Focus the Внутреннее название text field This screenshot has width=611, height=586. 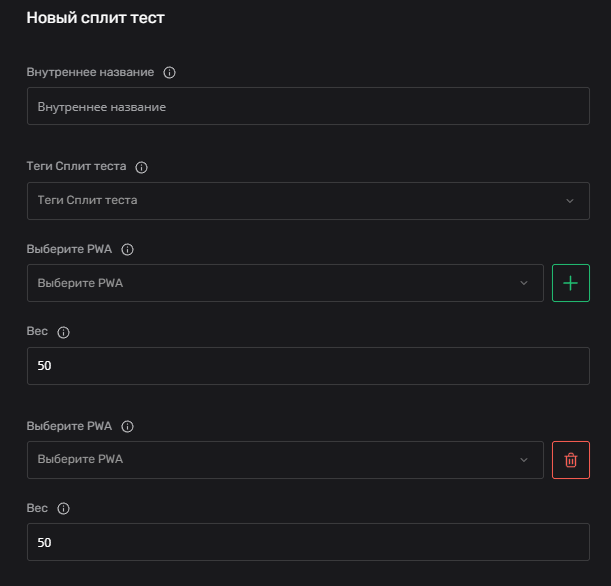coord(308,106)
